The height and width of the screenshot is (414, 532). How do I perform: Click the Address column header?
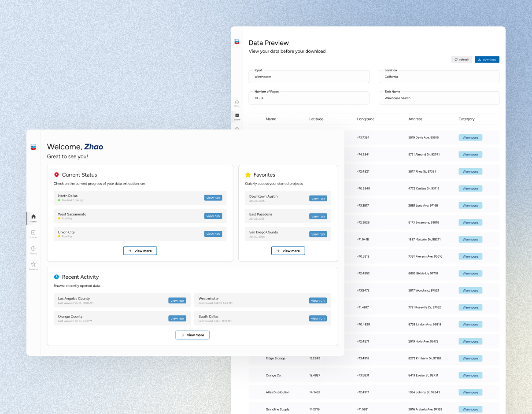tap(415, 119)
